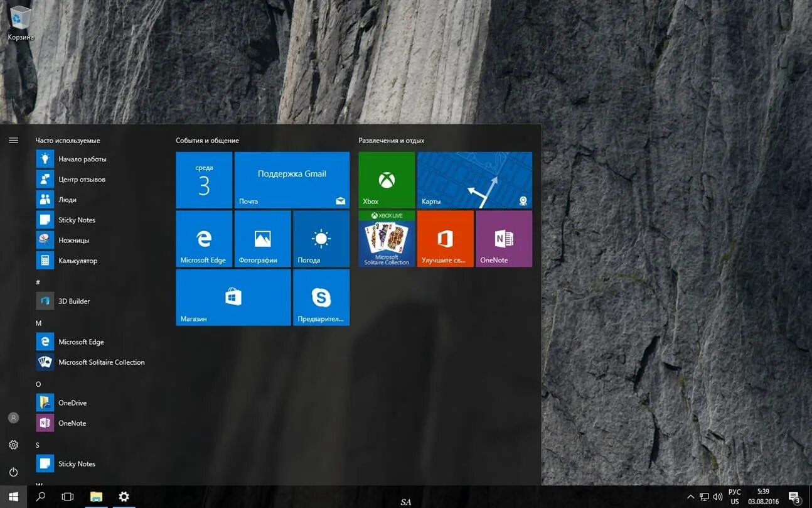Click the Часто используемые heading
The image size is (812, 508).
click(68, 141)
